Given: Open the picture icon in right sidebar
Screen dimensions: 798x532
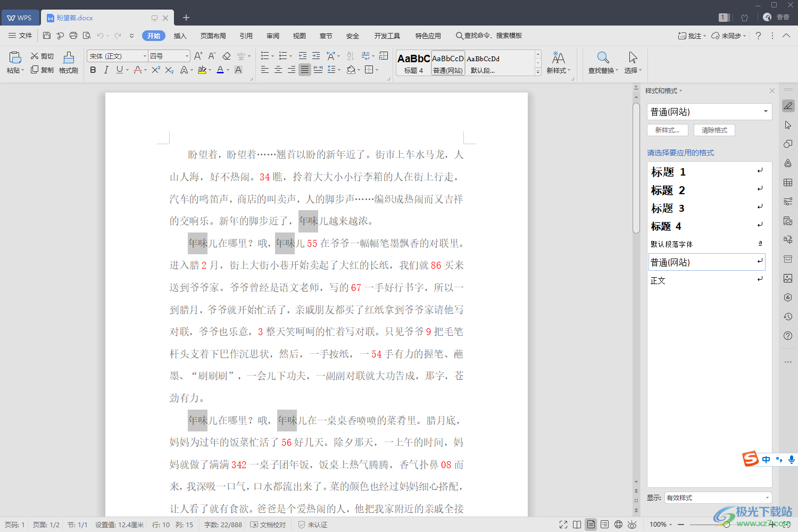Looking at the screenshot, I should pos(788,278).
